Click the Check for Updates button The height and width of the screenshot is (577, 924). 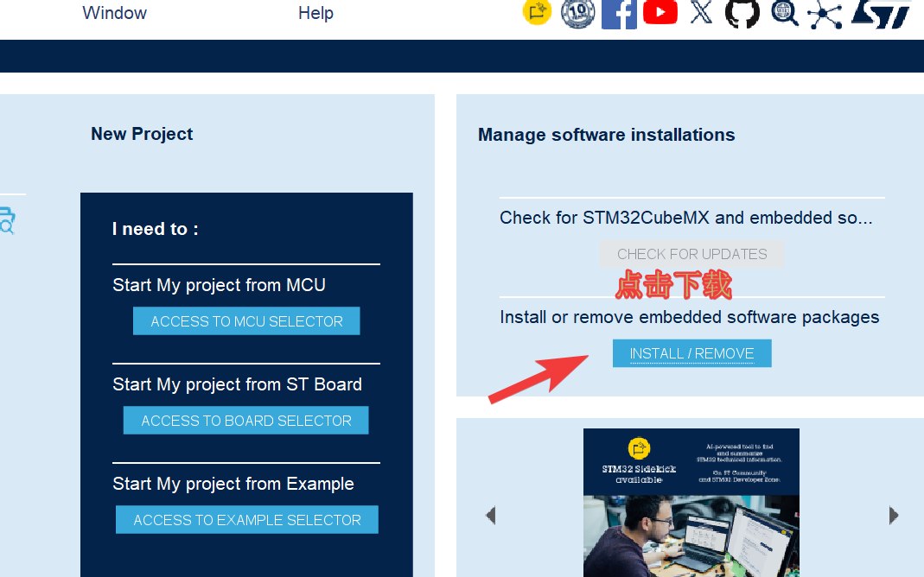coord(691,254)
